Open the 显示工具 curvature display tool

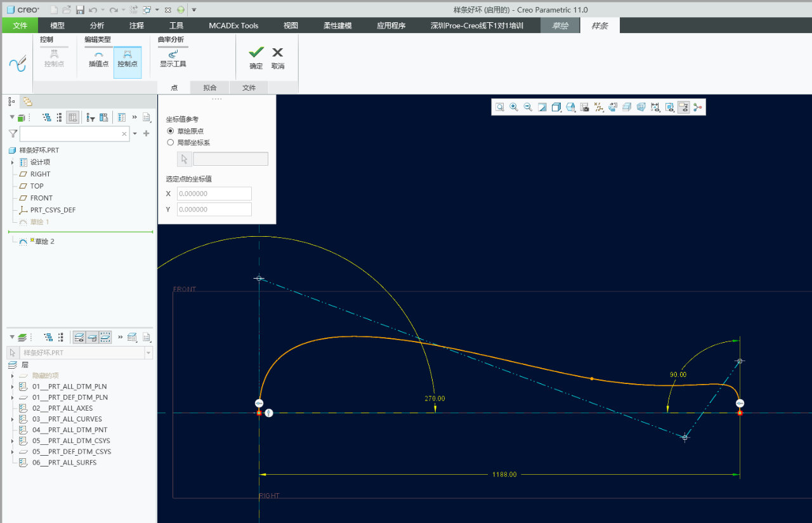[x=173, y=58]
